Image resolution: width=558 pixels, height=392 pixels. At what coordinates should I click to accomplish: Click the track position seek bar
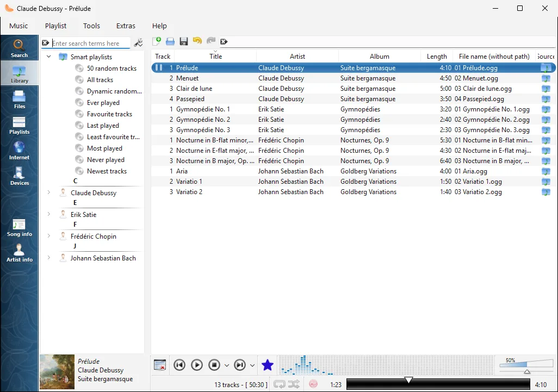pos(438,384)
